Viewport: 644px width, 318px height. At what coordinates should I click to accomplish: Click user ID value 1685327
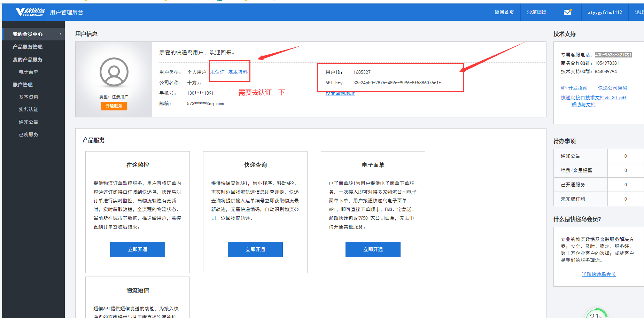362,72
